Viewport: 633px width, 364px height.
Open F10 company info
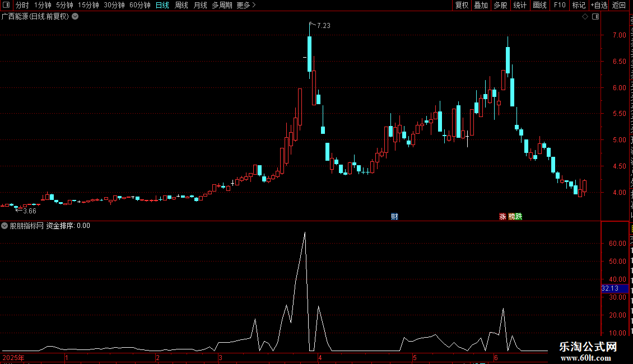pos(559,5)
